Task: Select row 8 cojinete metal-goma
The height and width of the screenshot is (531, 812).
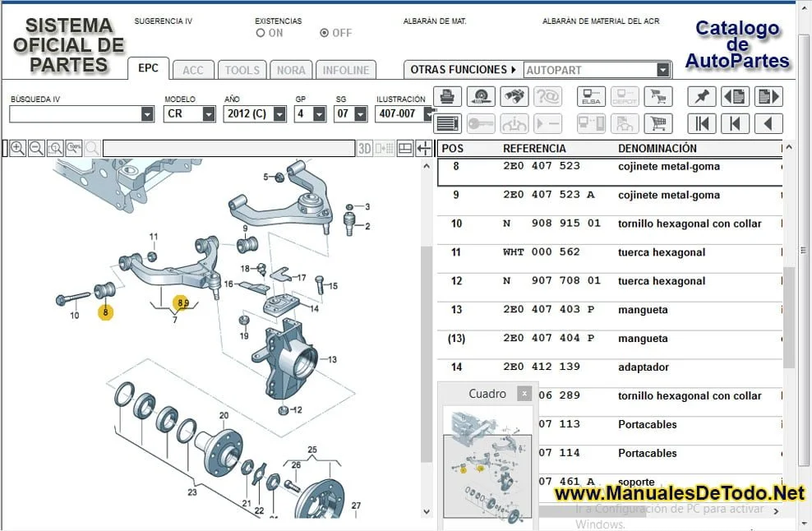Action: click(x=610, y=172)
